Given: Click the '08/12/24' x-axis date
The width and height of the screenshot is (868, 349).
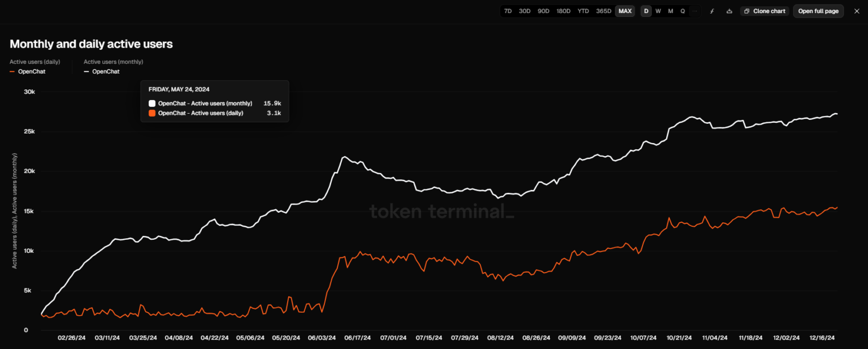Looking at the screenshot, I should (x=500, y=338).
